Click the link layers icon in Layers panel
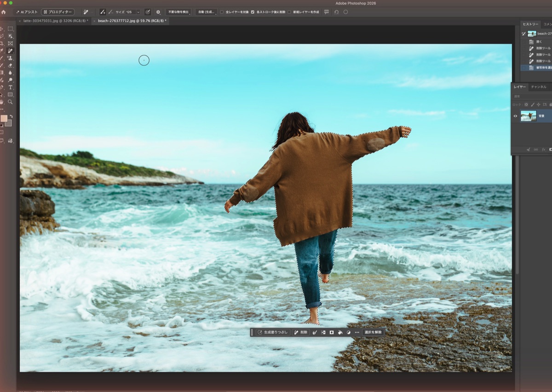The image size is (552, 392). point(536,149)
